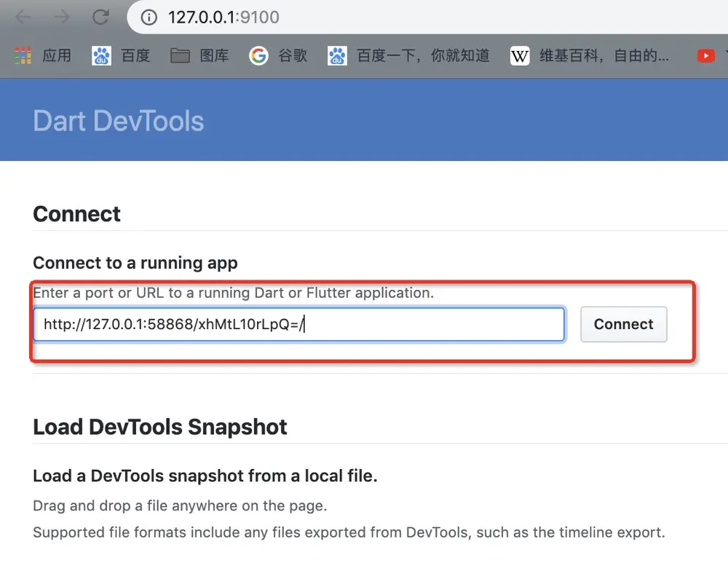View site information icon in address bar
728x587 pixels.
point(149,17)
